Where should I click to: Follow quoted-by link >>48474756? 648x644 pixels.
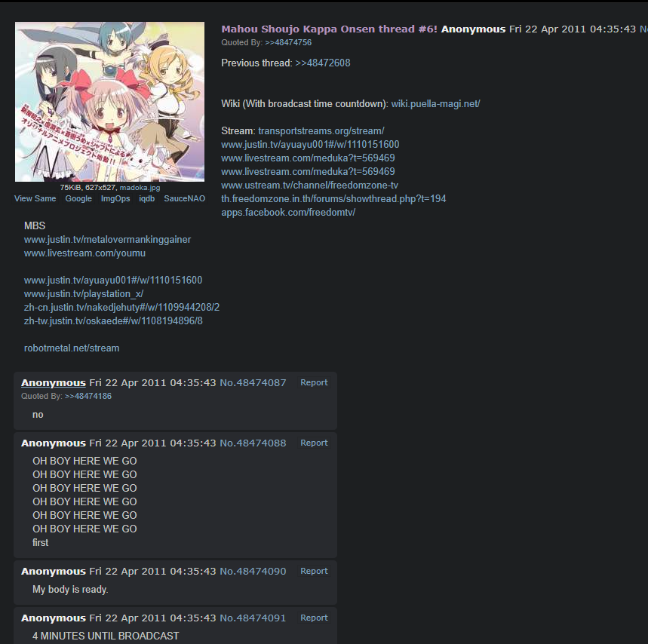click(288, 42)
